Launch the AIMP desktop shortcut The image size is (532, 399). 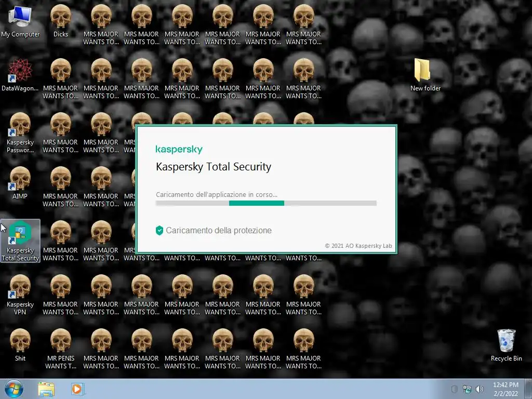coord(20,183)
